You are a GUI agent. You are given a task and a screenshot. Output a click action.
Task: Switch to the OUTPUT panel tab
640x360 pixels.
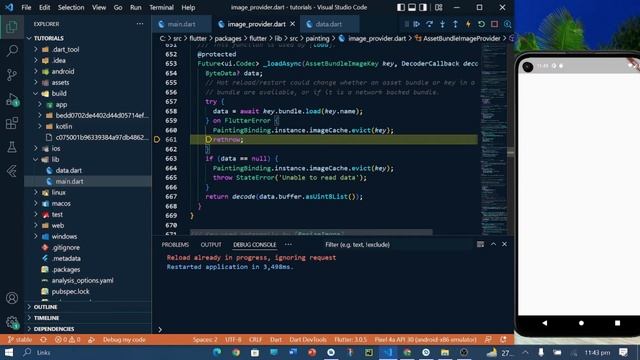pos(211,244)
